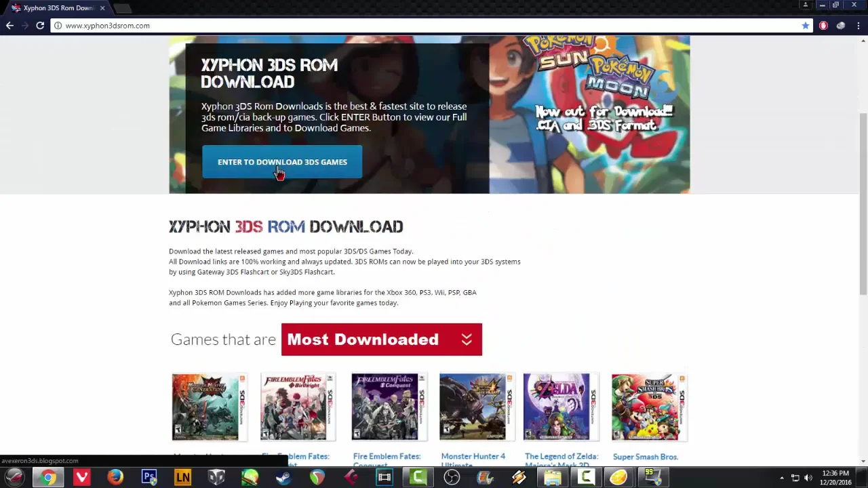This screenshot has width=868, height=488.
Task: Open the Monster Hunter Generations cover
Action: [209, 407]
